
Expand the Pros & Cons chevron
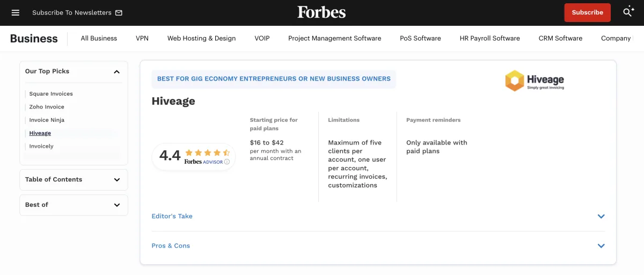[x=601, y=246]
